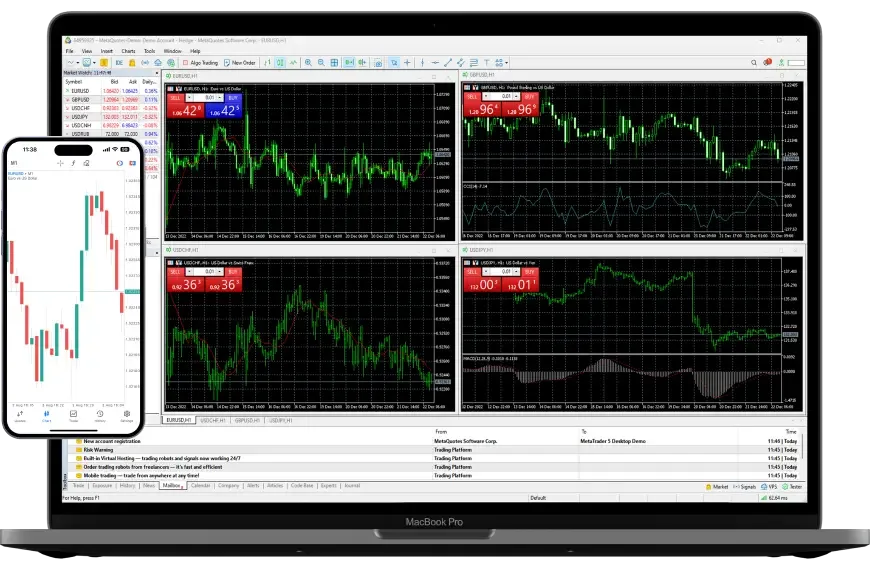
Task: Activate the crosshair cursor tool
Action: (x=407, y=63)
